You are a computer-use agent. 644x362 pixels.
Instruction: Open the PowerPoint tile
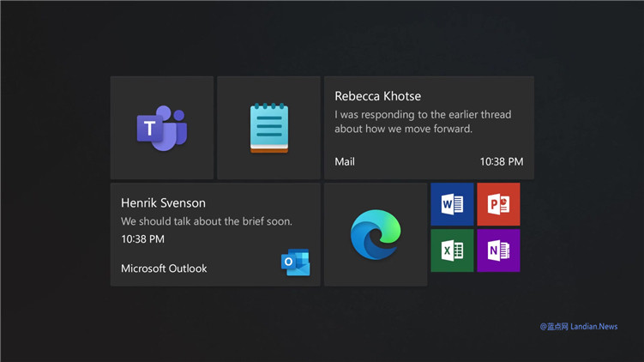point(498,204)
